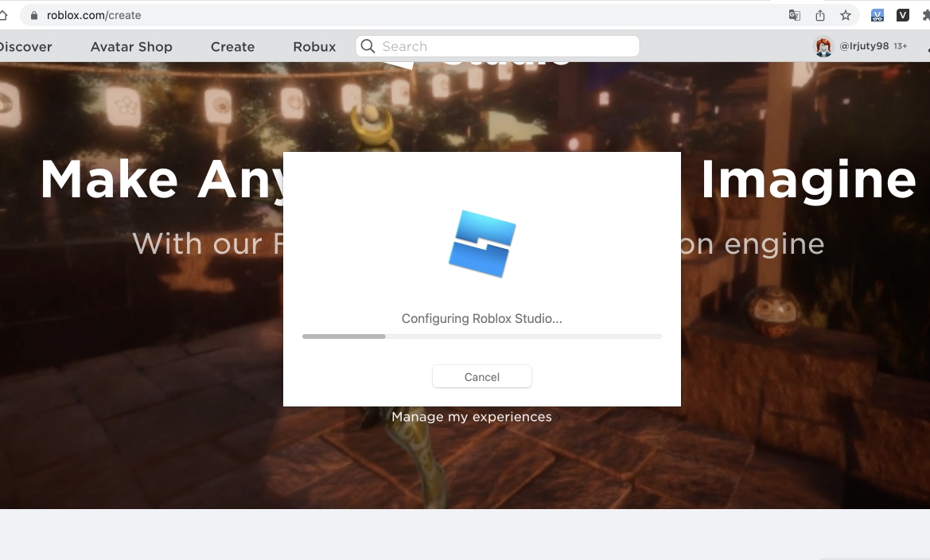The height and width of the screenshot is (560, 930).
Task: Click the Configuring Roblox Studio progress bar
Action: coord(481,336)
